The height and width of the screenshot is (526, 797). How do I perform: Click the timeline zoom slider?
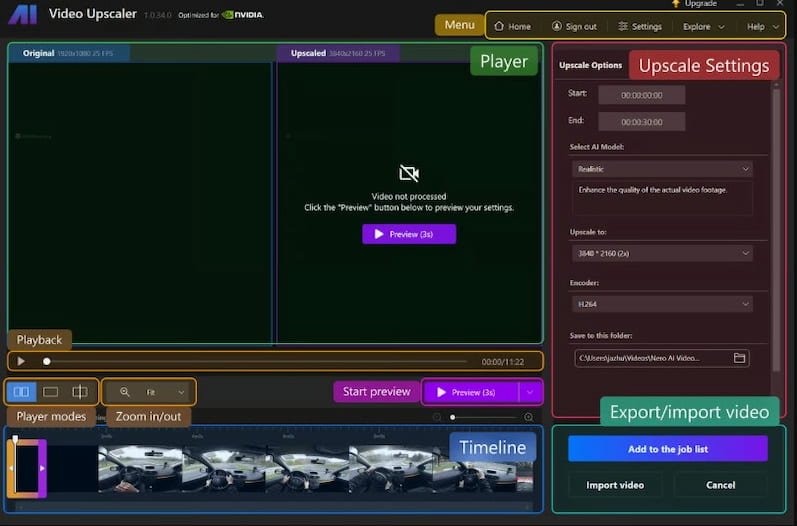pos(483,417)
